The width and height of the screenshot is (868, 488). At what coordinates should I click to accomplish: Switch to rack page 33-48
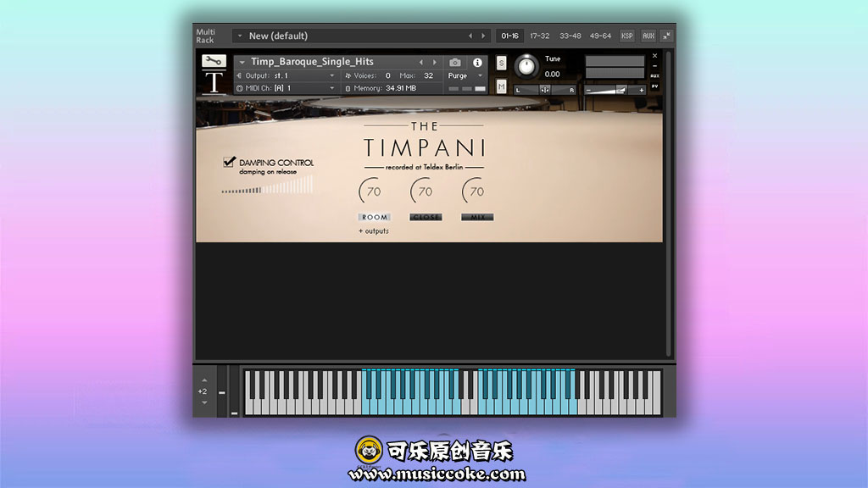(x=570, y=36)
